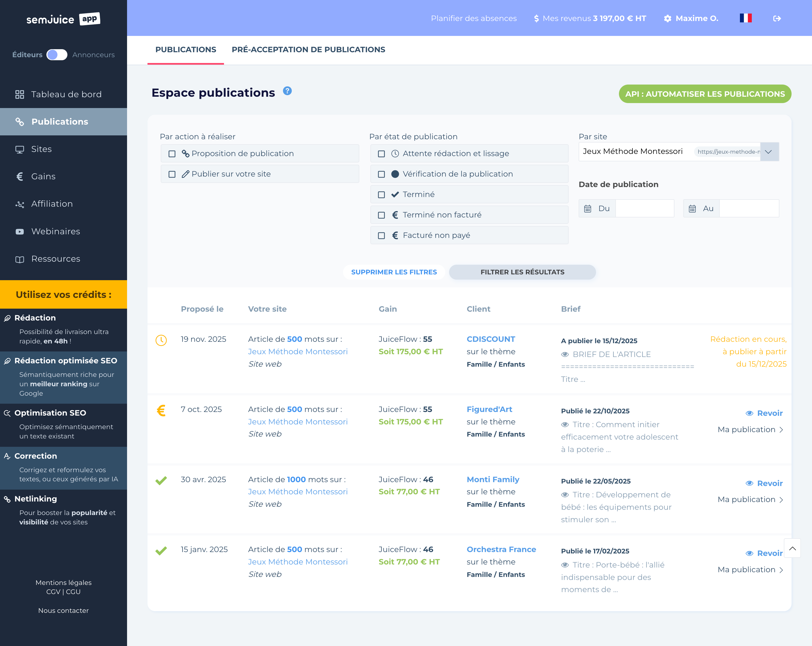Screen dimensions: 812x646
Task: Click eye icon next to BRIEF DE L'ARTICLE
Action: (565, 354)
